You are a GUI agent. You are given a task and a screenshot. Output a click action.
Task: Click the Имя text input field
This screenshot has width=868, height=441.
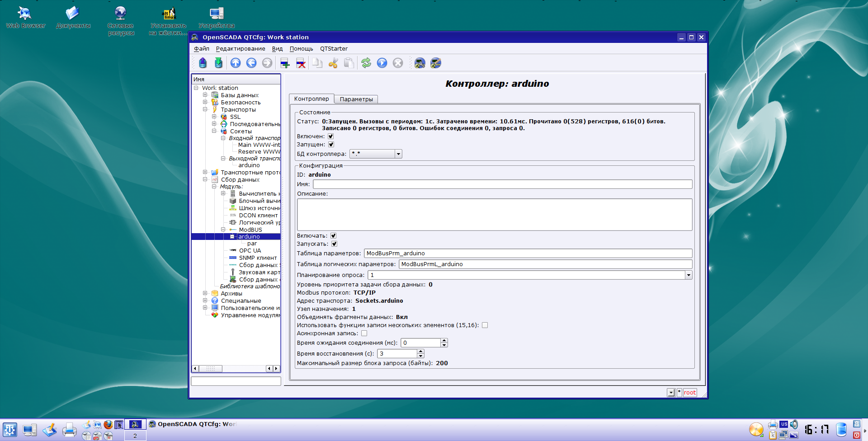502,184
